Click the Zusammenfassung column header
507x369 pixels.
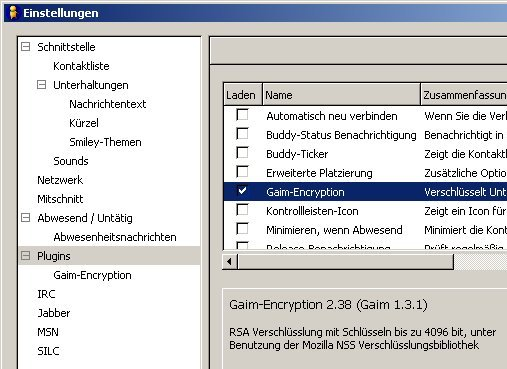pyautogui.click(x=464, y=95)
